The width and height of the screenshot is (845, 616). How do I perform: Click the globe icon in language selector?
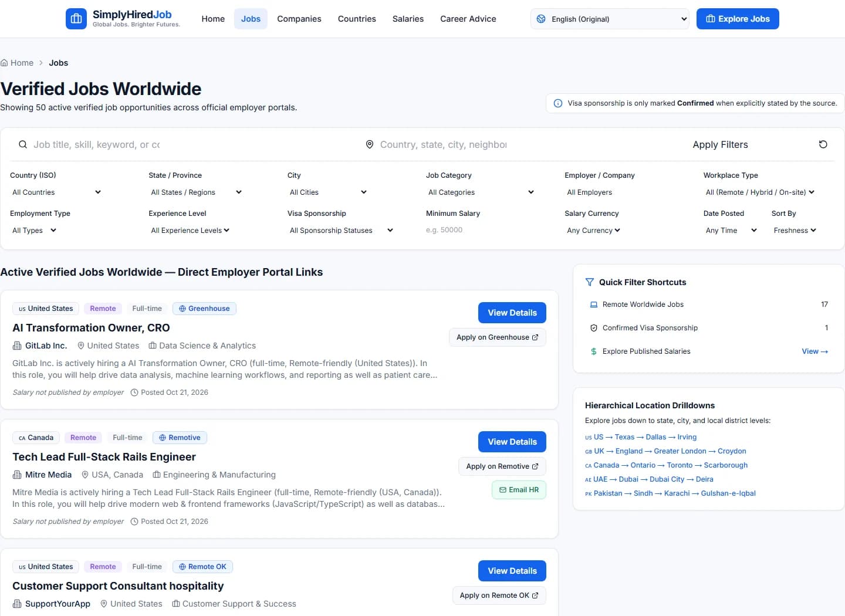[541, 19]
